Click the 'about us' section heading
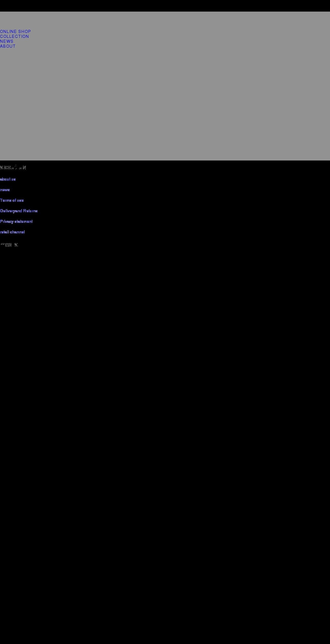Viewport: 330px width, 644px height. click(x=13, y=168)
